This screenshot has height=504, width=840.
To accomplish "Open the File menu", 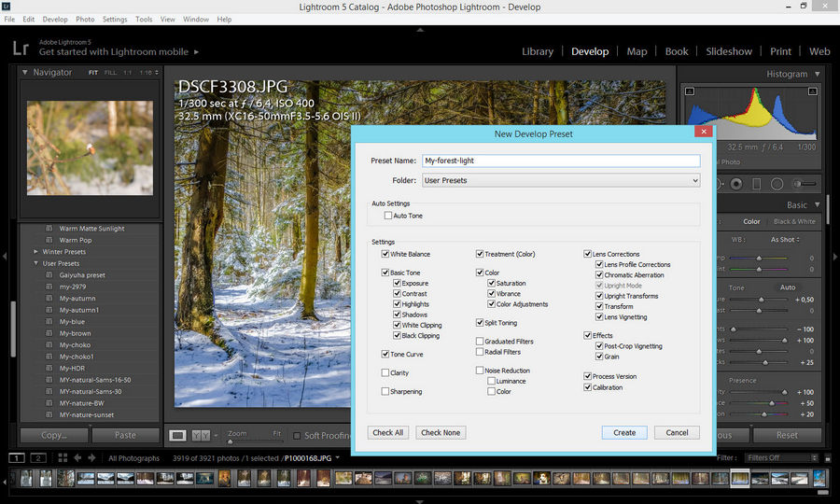I will (9, 20).
